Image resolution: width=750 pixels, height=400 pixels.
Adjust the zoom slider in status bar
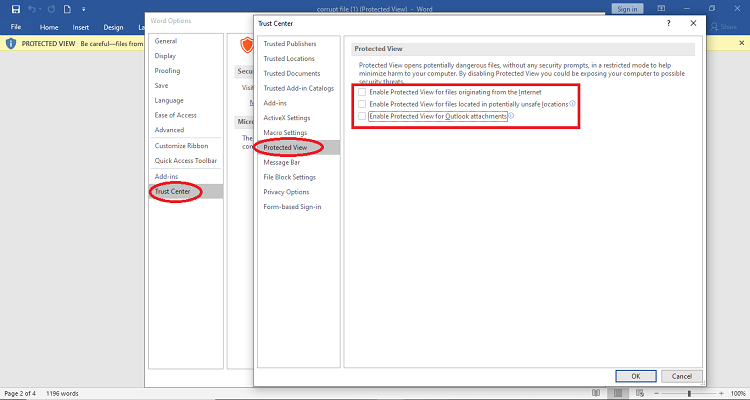pyautogui.click(x=689, y=393)
